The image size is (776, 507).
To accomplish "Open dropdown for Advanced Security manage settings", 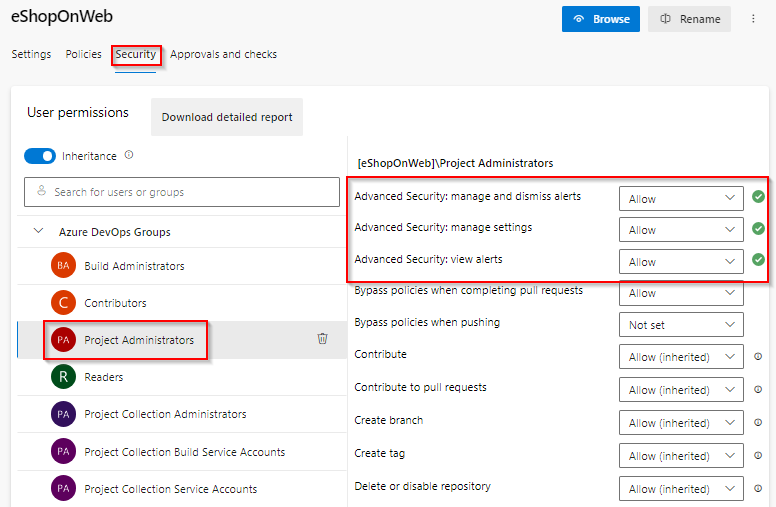I will tap(681, 230).
